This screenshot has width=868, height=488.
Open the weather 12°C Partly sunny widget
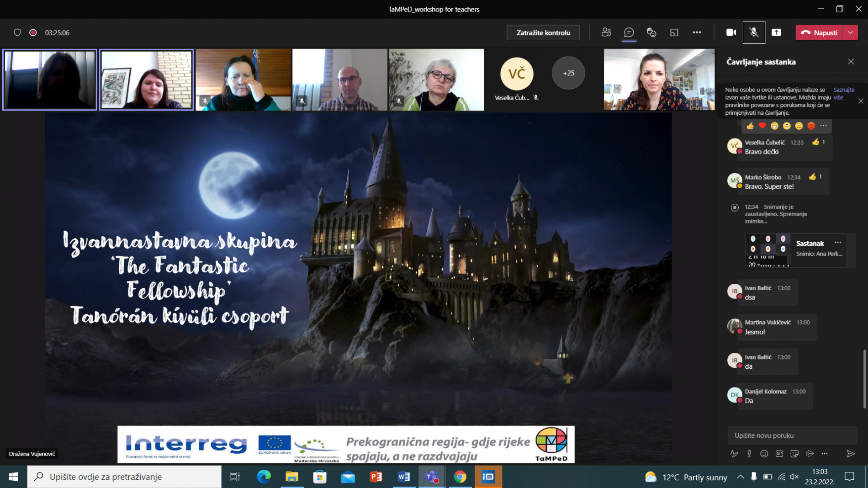686,477
